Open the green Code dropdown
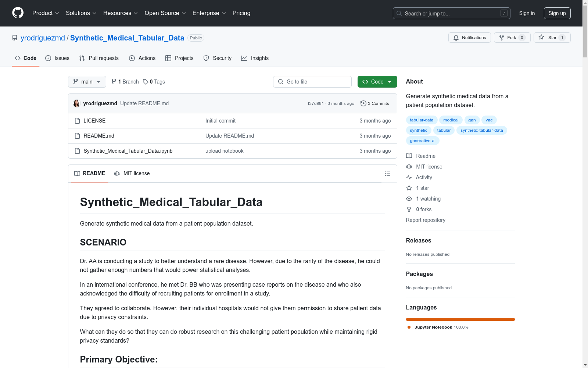588x368 pixels. point(377,82)
